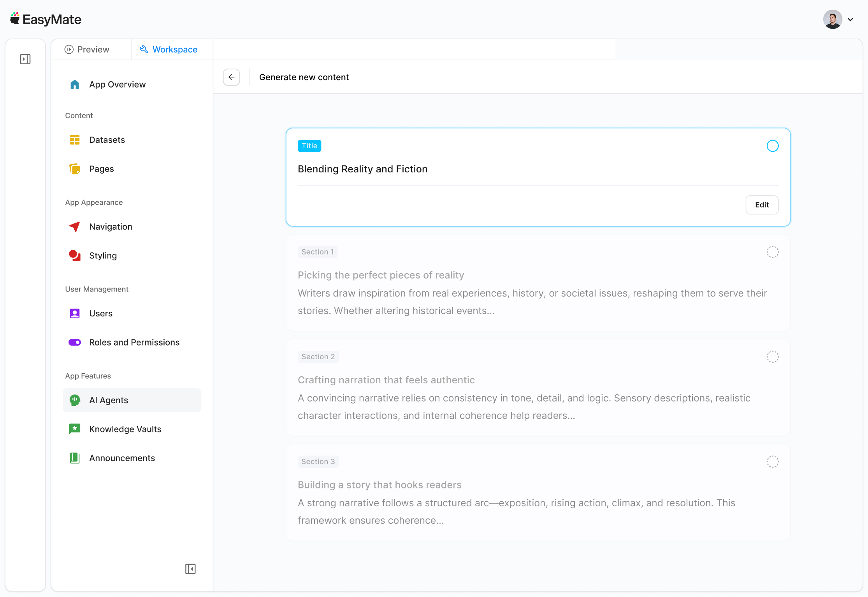Click the Announcements green book icon
The height and width of the screenshot is (597, 868).
coord(75,458)
